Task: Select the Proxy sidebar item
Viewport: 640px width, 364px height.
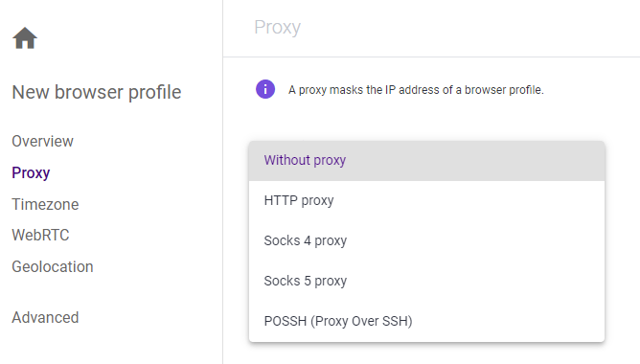Action: (x=31, y=172)
